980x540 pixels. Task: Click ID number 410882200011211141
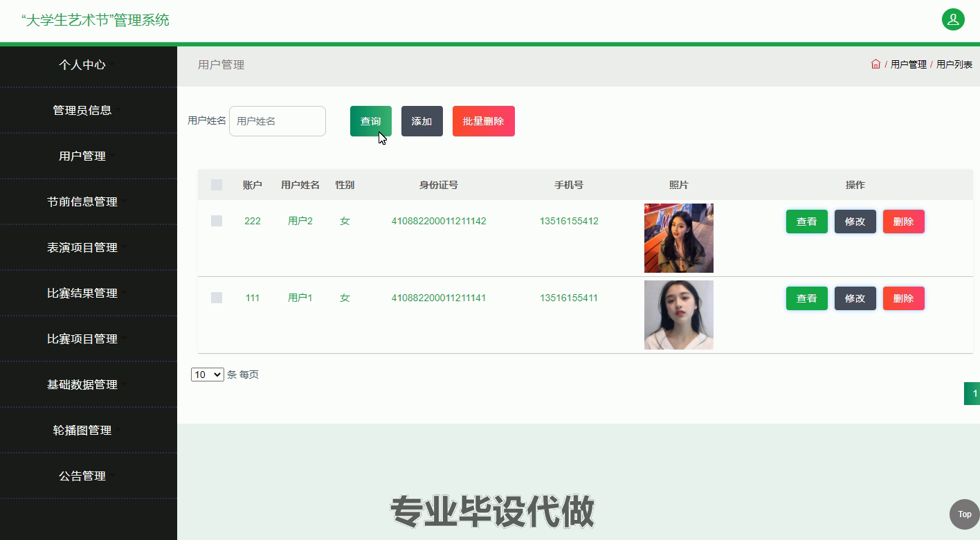point(439,298)
